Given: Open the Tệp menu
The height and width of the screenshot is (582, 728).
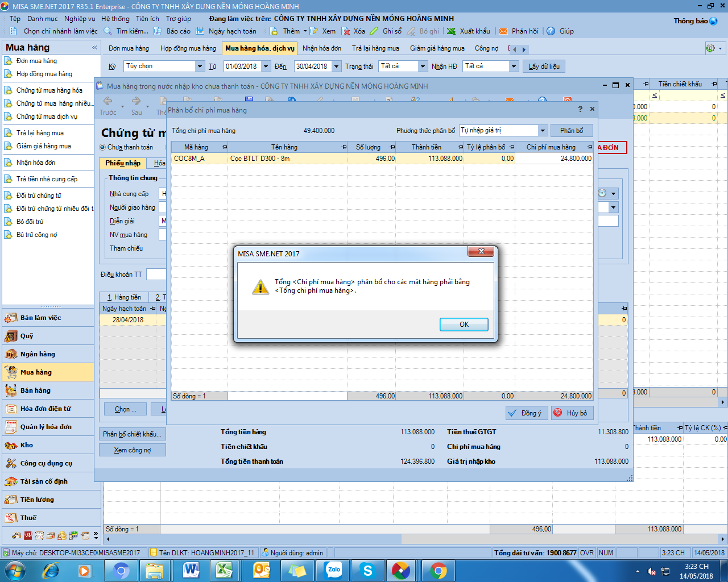Looking at the screenshot, I should pyautogui.click(x=15, y=19).
